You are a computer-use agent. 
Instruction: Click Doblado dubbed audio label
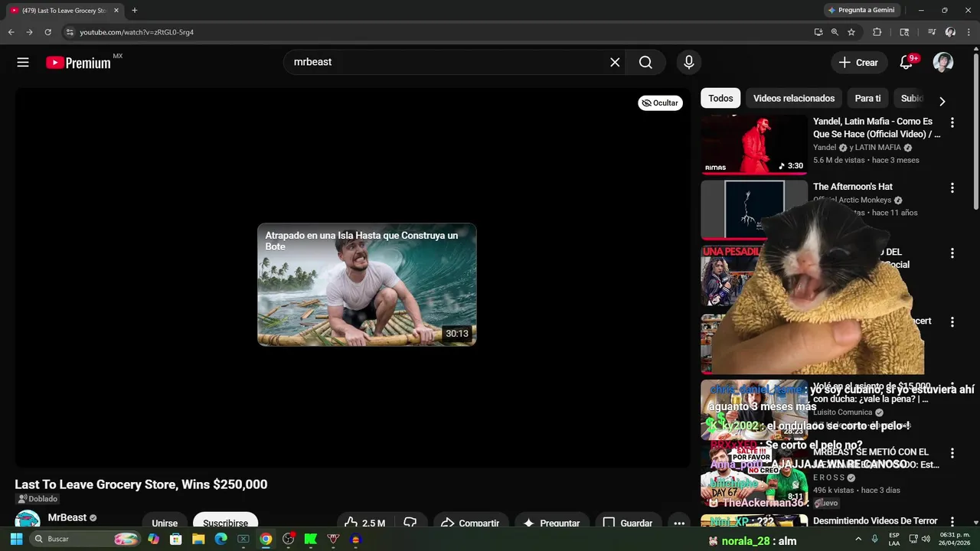point(37,499)
